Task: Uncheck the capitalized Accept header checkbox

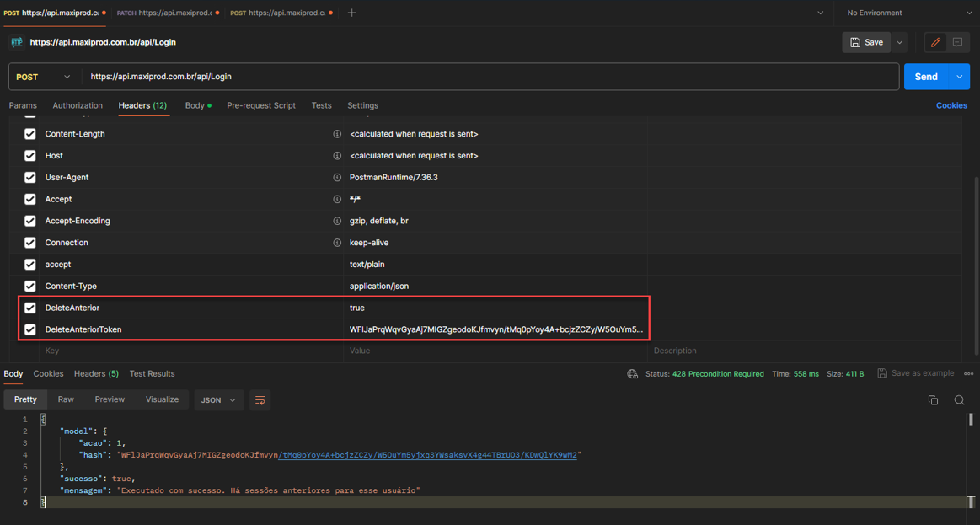Action: tap(30, 200)
